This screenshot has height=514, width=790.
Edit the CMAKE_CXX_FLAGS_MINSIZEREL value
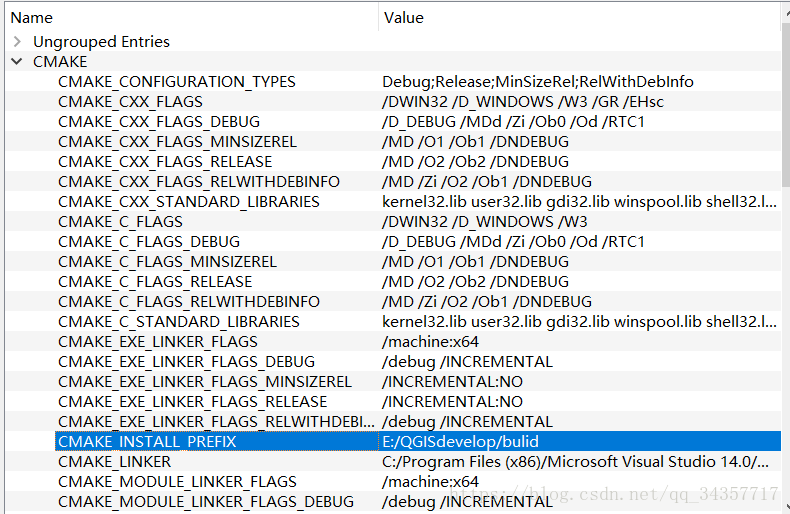click(x=475, y=142)
